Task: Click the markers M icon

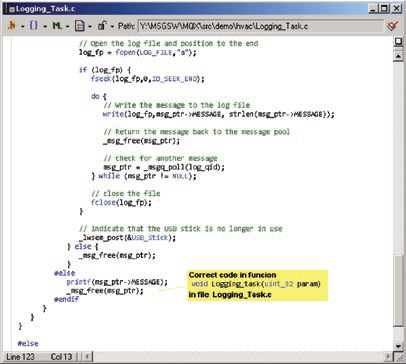Action: point(57,25)
